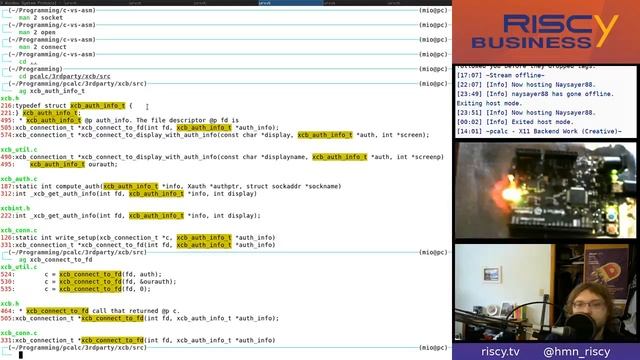The height and width of the screenshot is (360, 640).
Task: Click chat line '[14:01] -pcalc - X11 Backend Work'
Action: tap(539, 132)
